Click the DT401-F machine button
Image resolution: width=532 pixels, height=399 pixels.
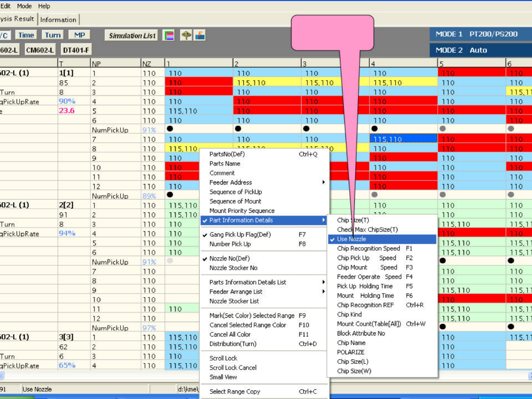click(x=76, y=50)
